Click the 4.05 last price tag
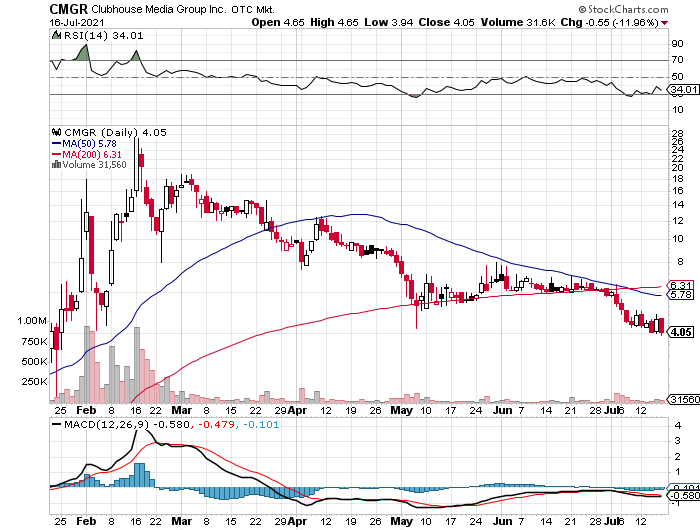The image size is (700, 530). (683, 332)
